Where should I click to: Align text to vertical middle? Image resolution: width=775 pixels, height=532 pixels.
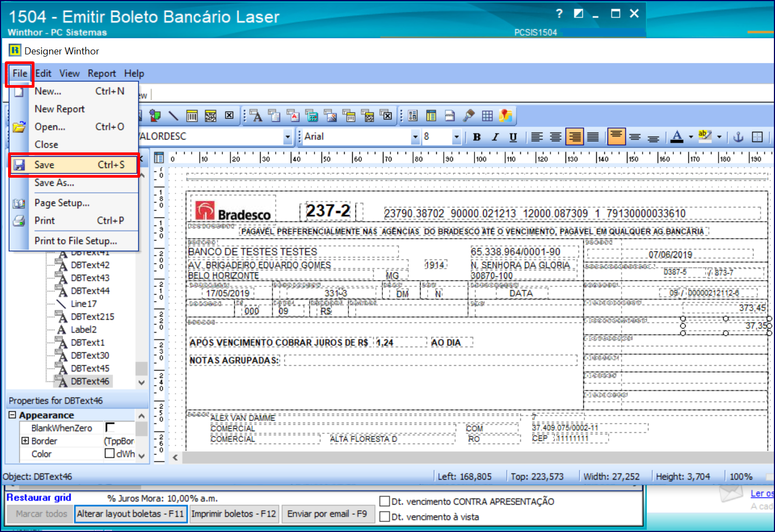pyautogui.click(x=635, y=137)
